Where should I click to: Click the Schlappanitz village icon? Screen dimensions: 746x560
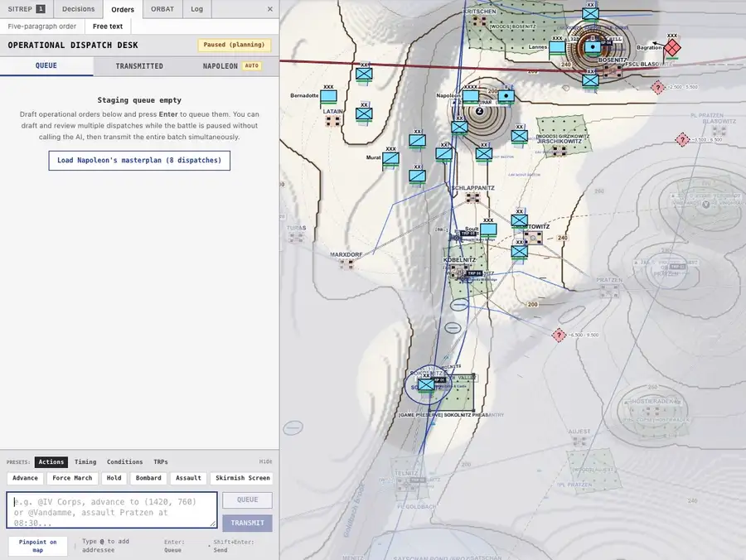472,197
